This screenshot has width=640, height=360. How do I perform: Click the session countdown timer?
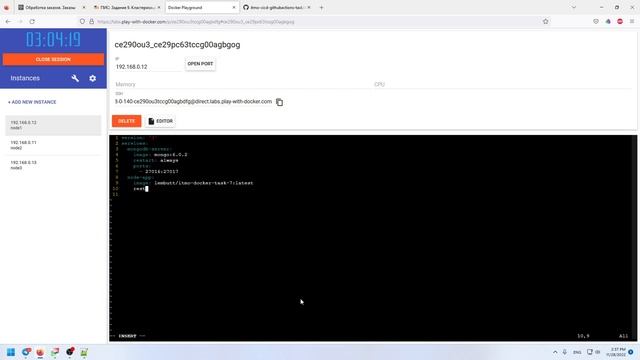[x=53, y=40]
